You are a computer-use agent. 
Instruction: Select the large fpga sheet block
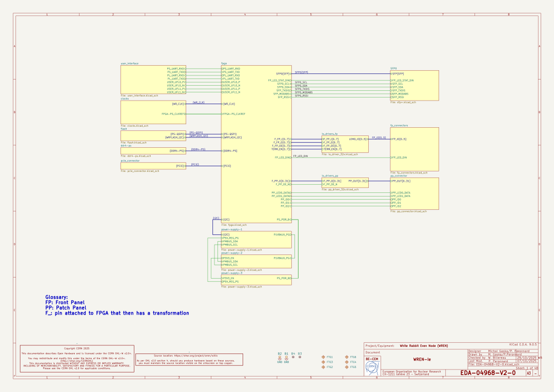point(256,144)
